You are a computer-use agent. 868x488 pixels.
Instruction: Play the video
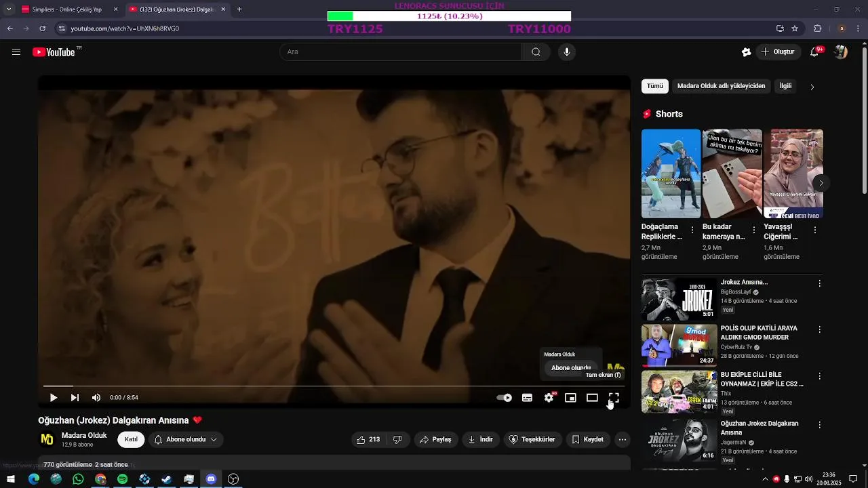click(54, 398)
